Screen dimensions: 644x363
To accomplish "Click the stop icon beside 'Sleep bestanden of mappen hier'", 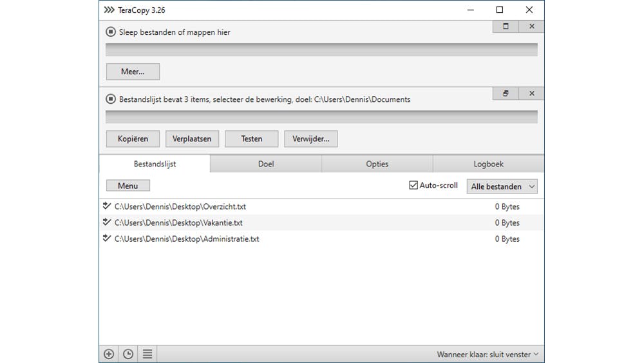I will (x=111, y=32).
